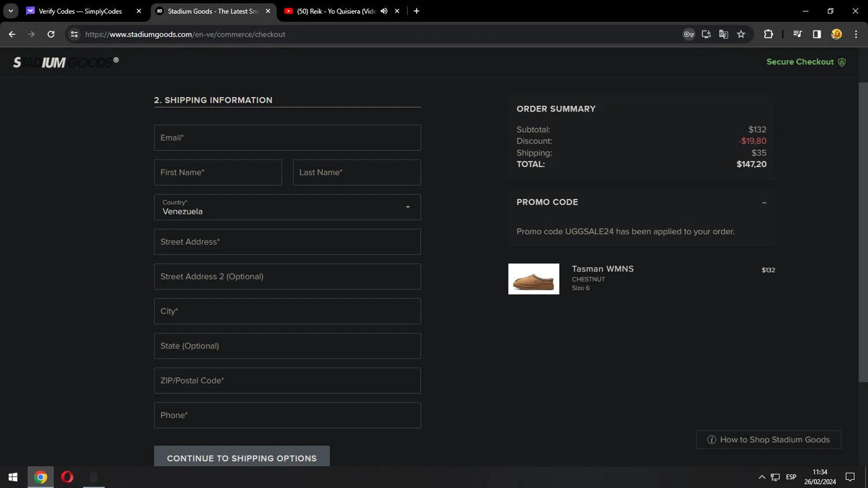Switch the ESP keyboard language indicator
Viewport: 868px width, 488px height.
tap(791, 477)
